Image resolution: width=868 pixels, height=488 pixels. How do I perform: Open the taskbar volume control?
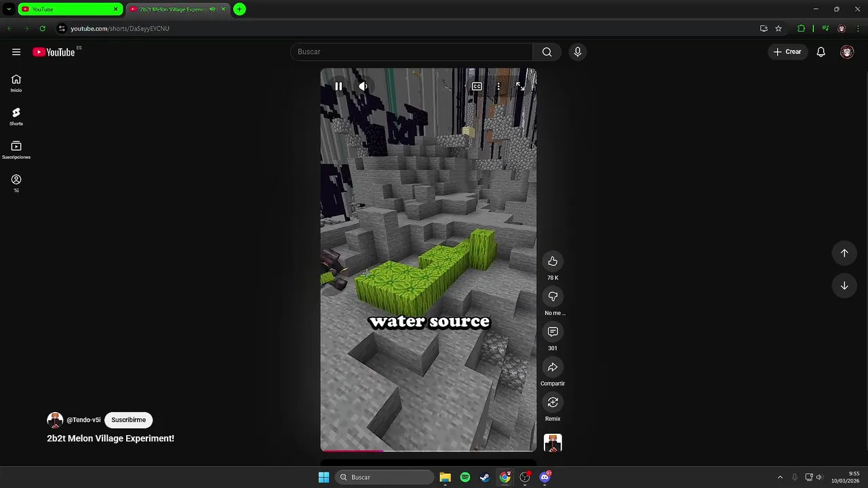[x=819, y=477]
